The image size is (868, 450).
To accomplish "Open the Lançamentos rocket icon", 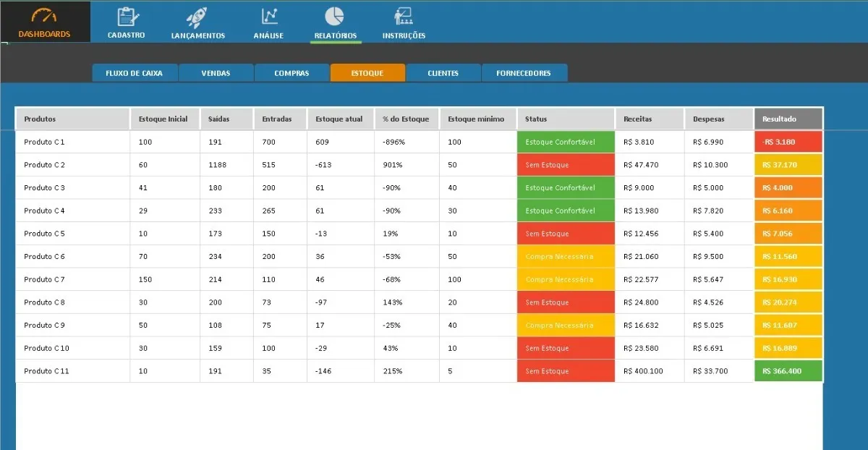I will [197, 17].
